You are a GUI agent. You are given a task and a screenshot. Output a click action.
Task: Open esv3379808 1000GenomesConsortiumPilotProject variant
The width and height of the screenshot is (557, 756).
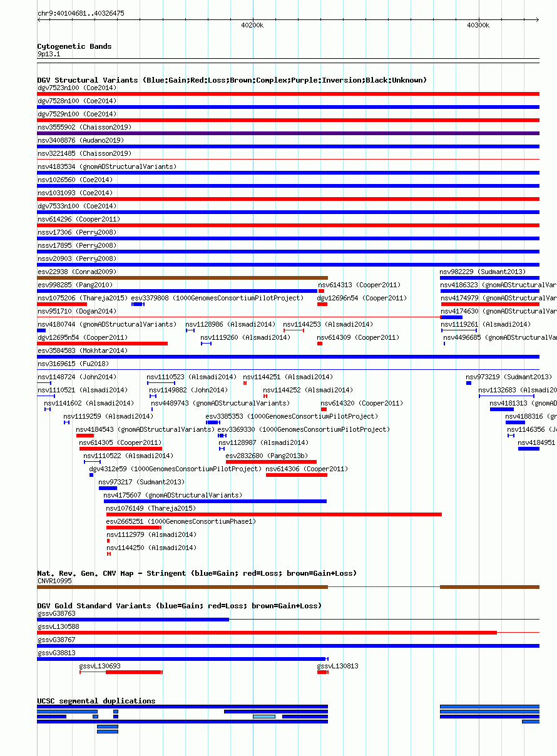pos(138,304)
